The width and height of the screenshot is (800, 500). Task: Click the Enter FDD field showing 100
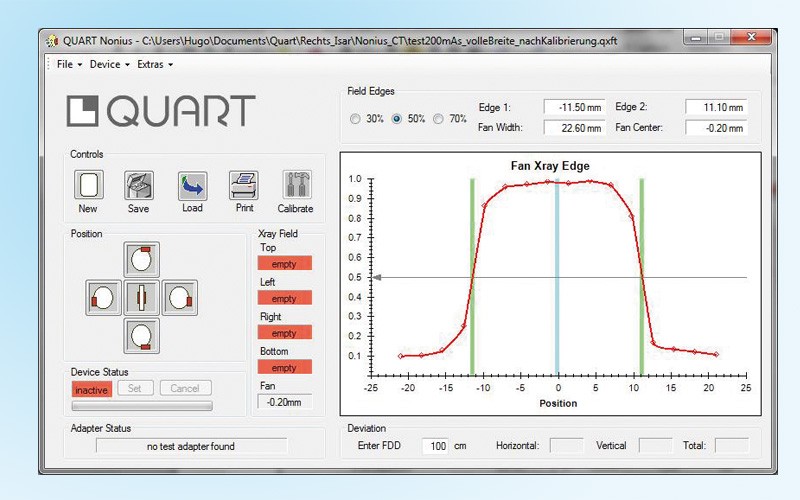[x=435, y=446]
